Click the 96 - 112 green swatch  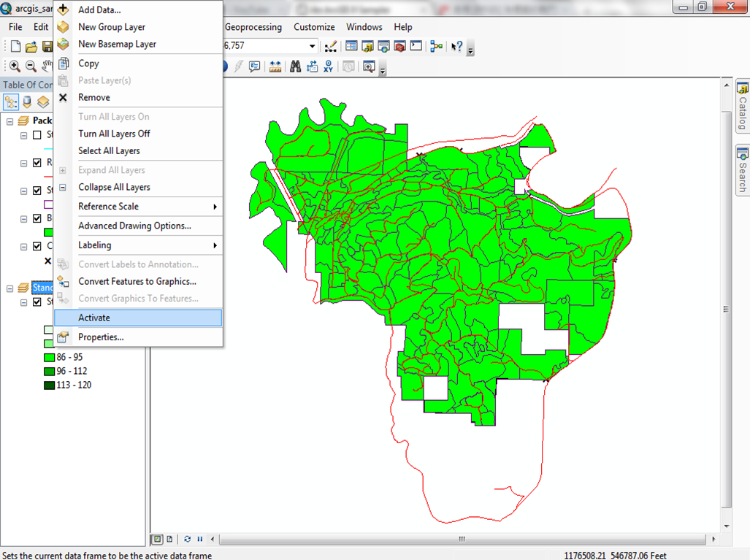49,371
